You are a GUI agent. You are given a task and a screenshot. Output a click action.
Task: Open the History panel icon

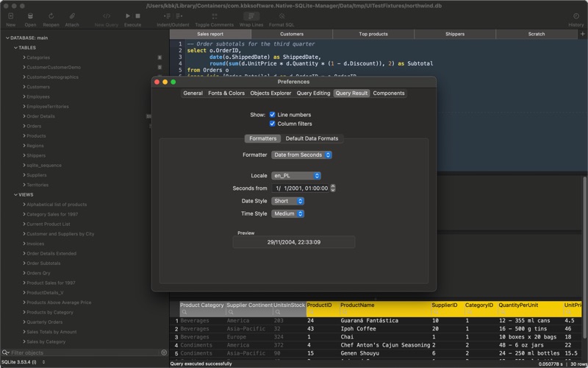(x=576, y=16)
